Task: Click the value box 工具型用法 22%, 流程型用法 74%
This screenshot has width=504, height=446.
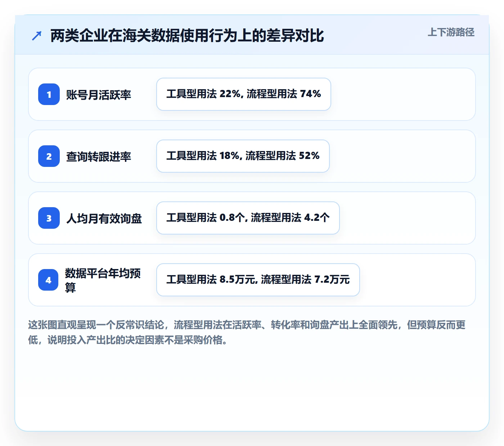Action: point(244,94)
